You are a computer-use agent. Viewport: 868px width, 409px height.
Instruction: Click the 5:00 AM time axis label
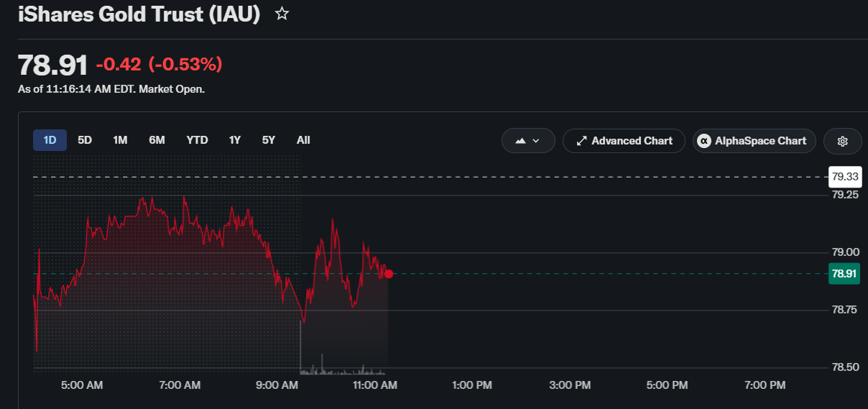(82, 385)
